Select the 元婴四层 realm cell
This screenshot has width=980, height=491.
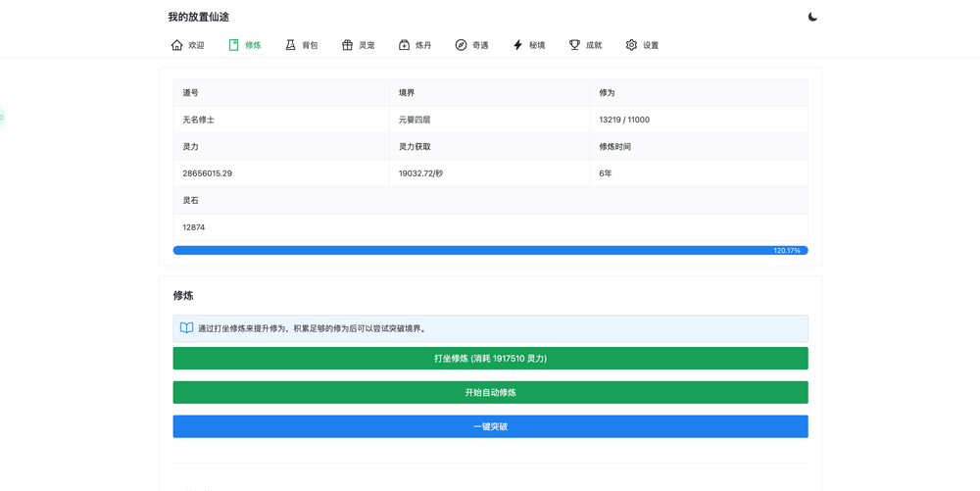coord(489,120)
